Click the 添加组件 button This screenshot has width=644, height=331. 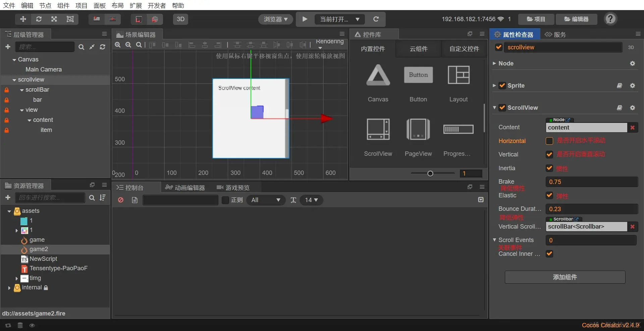tap(565, 277)
